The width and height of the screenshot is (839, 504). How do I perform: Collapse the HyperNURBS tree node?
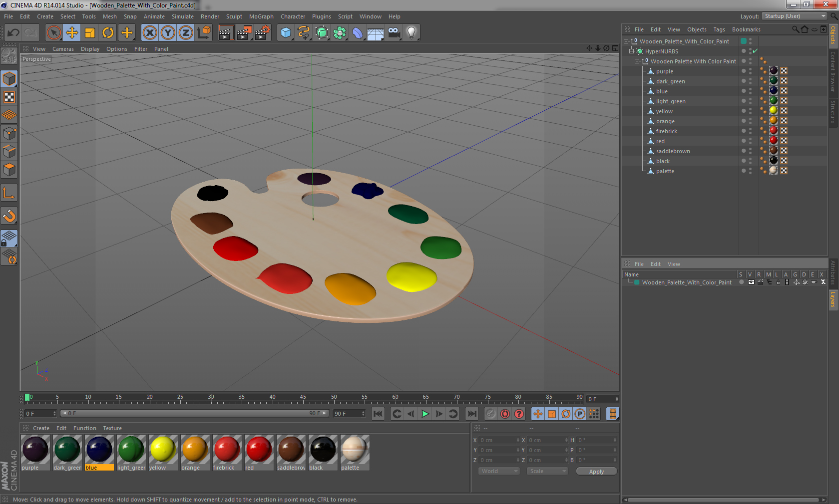631,51
